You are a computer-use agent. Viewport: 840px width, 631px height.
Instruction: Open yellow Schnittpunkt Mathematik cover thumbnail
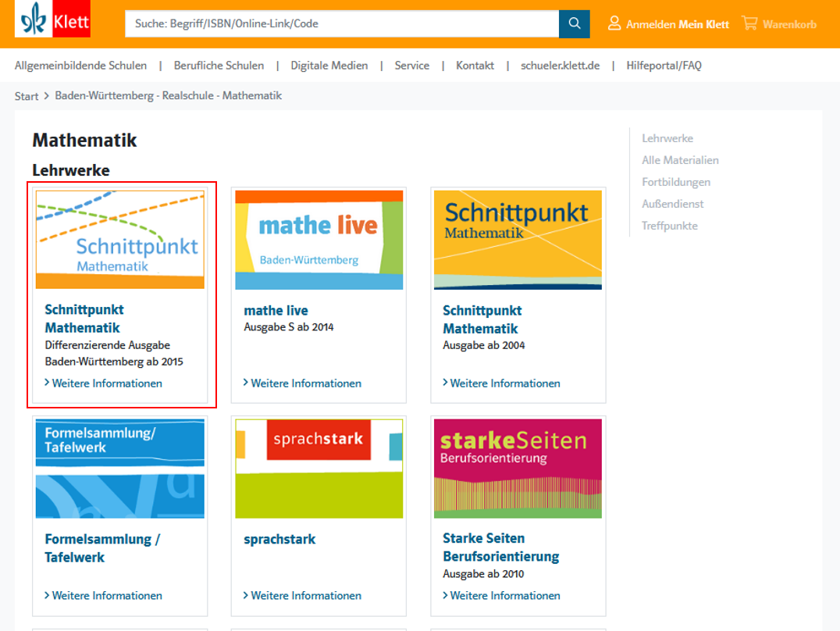pos(518,240)
